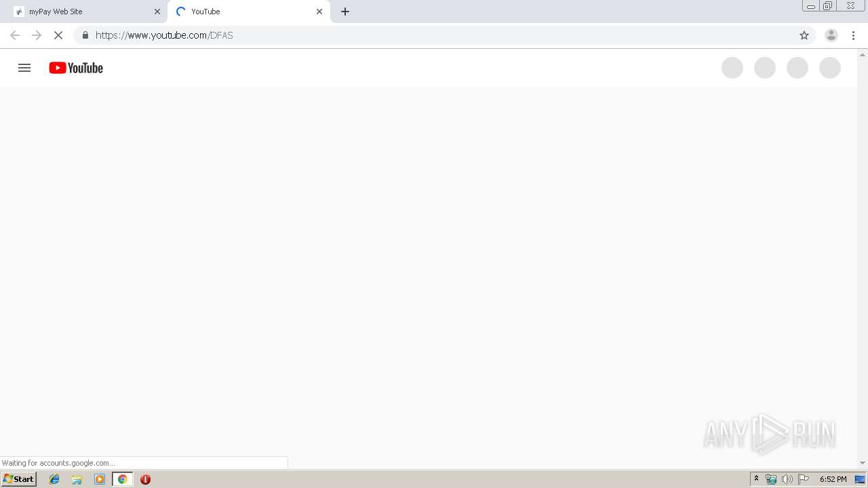Viewport: 868px width, 488px height.
Task: Click the YouTube logo
Action: [76, 68]
